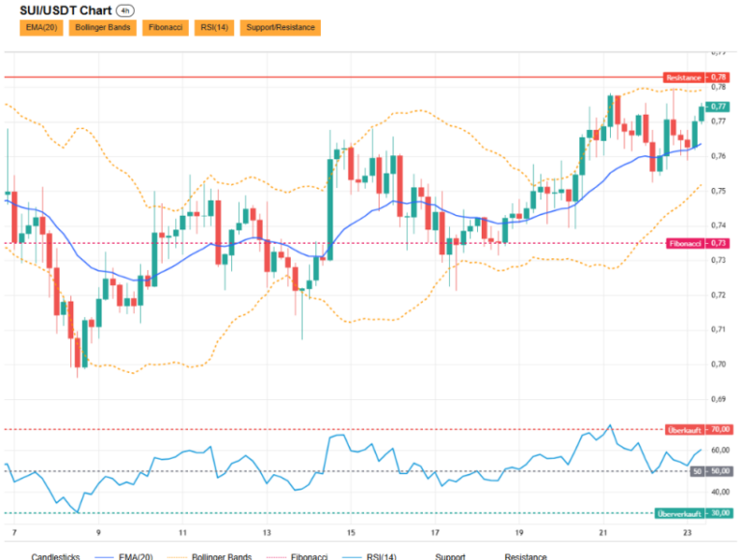Click the 40,00 RSI axis label
Image resolution: width=740 pixels, height=560 pixels.
721,492
